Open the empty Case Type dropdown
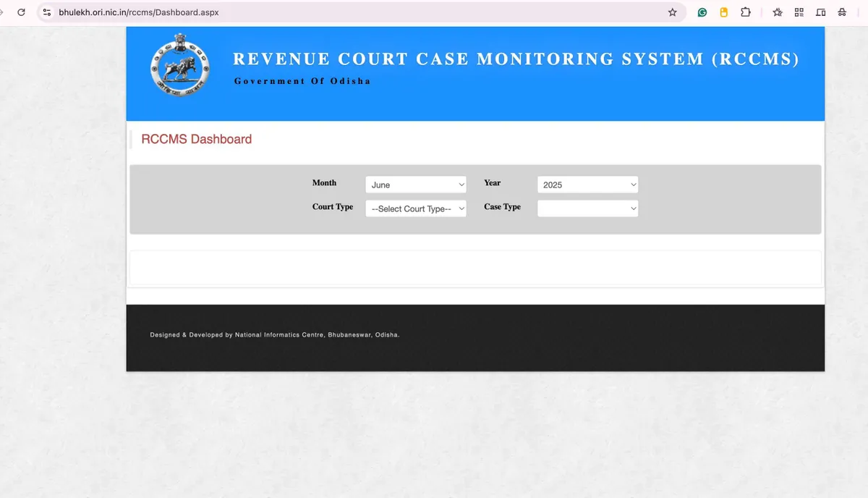 point(587,208)
